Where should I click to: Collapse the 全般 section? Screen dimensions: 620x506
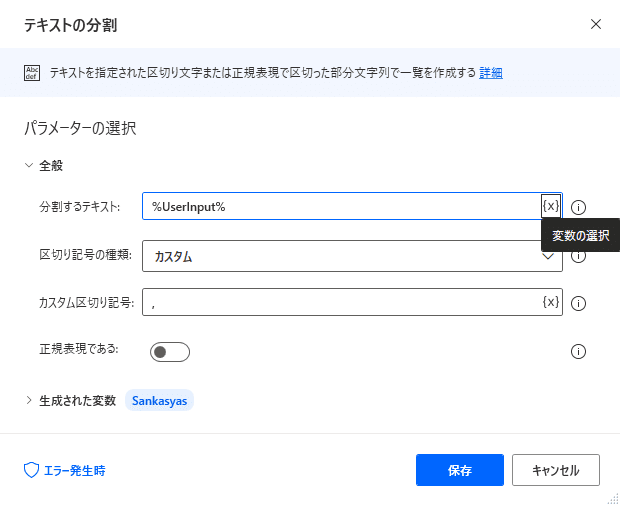[x=29, y=165]
